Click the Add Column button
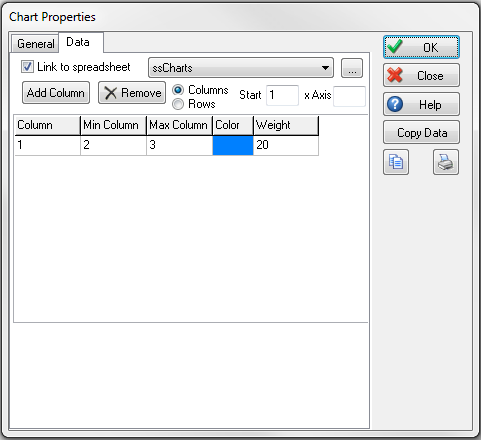481x440 pixels. (56, 93)
